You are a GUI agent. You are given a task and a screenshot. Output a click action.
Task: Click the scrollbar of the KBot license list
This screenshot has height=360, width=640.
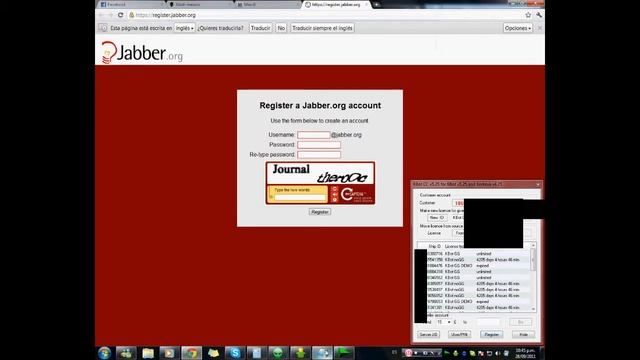pos(533,278)
